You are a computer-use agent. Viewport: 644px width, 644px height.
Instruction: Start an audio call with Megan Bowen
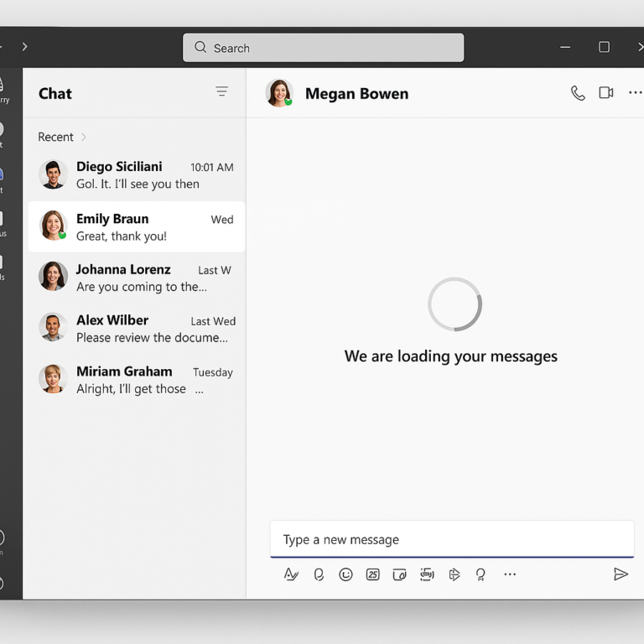[578, 93]
